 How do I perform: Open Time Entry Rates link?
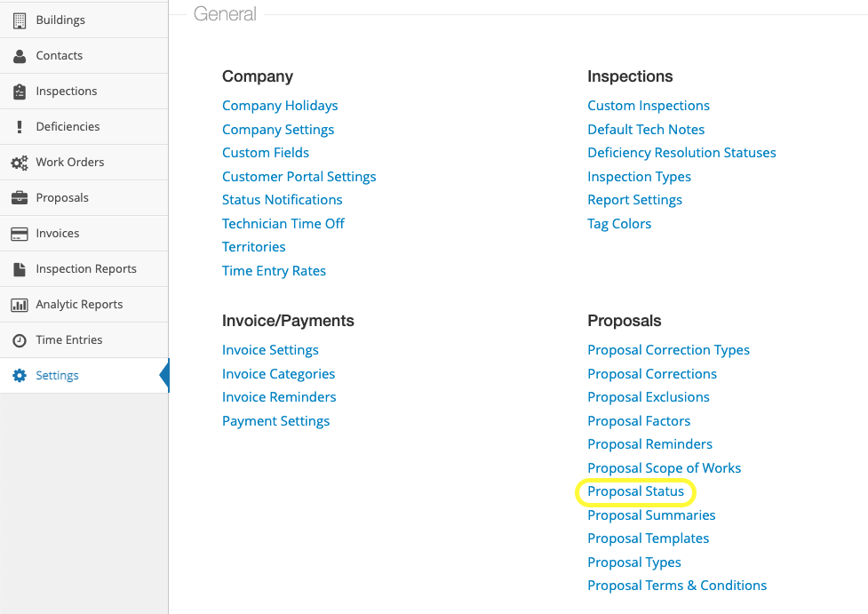click(274, 271)
